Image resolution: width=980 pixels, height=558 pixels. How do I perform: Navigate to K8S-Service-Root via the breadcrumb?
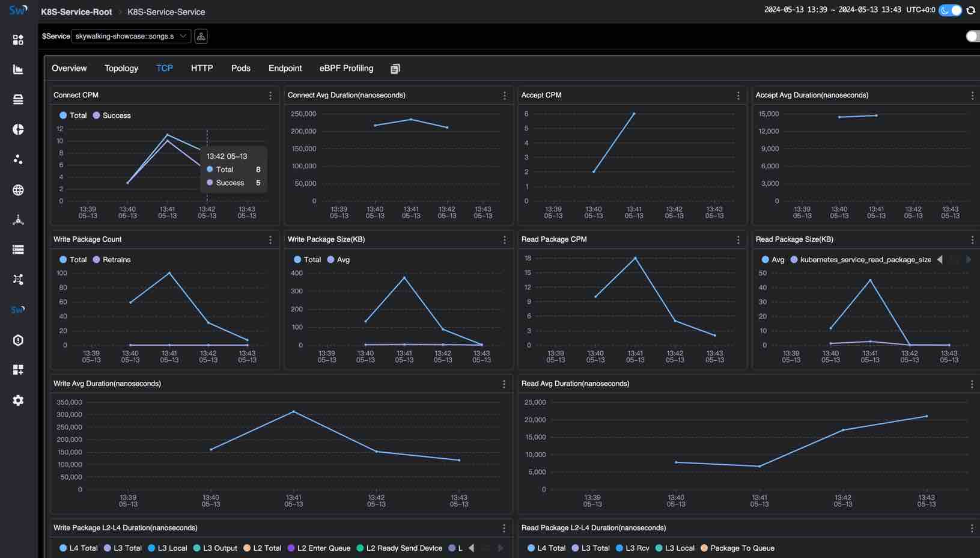coord(76,11)
